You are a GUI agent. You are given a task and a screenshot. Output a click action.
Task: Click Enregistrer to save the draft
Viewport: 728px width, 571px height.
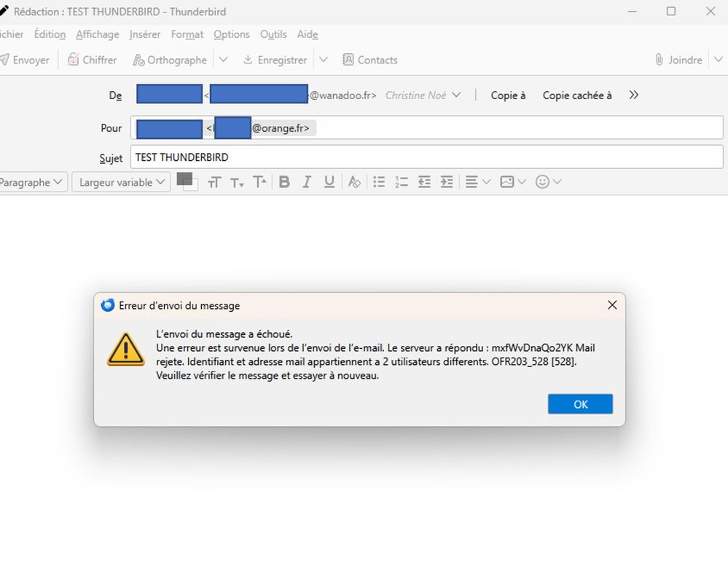[275, 60]
